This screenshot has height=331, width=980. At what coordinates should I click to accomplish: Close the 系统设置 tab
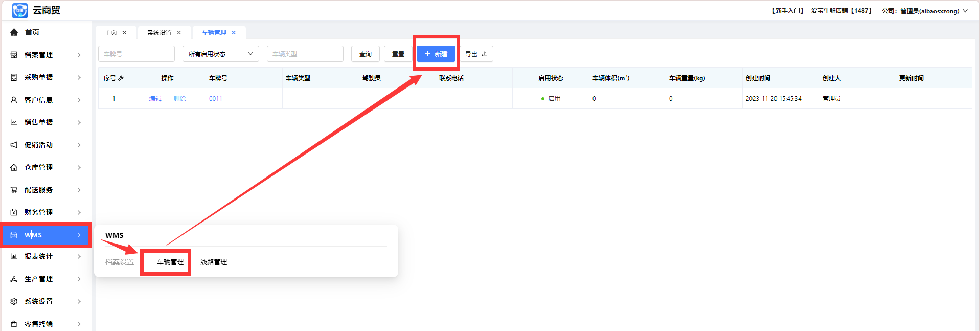click(179, 33)
